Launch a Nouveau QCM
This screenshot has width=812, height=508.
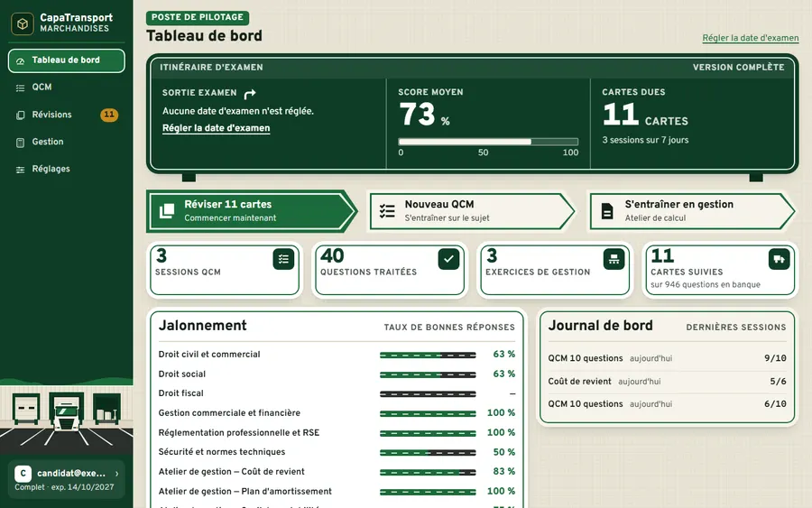(472, 211)
